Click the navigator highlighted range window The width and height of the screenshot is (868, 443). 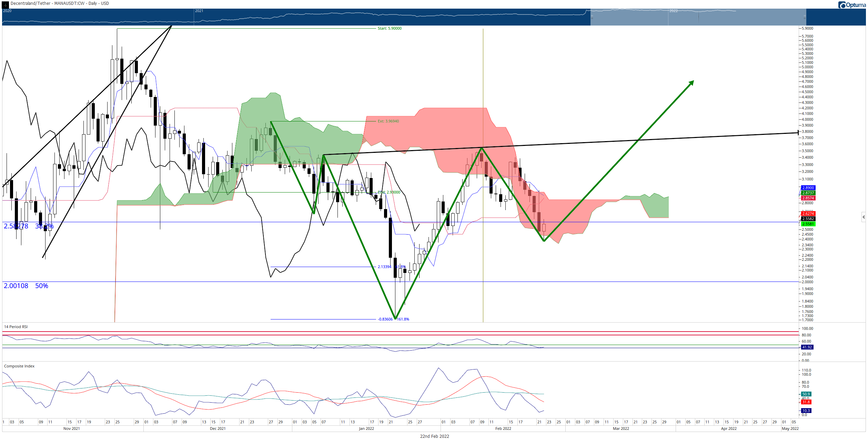pos(698,18)
